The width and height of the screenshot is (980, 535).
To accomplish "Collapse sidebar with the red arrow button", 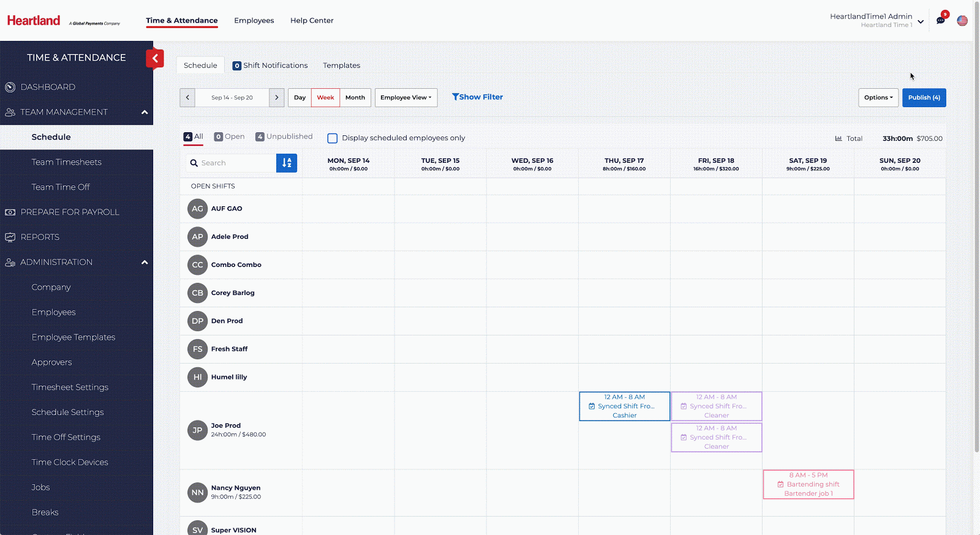I will click(155, 58).
